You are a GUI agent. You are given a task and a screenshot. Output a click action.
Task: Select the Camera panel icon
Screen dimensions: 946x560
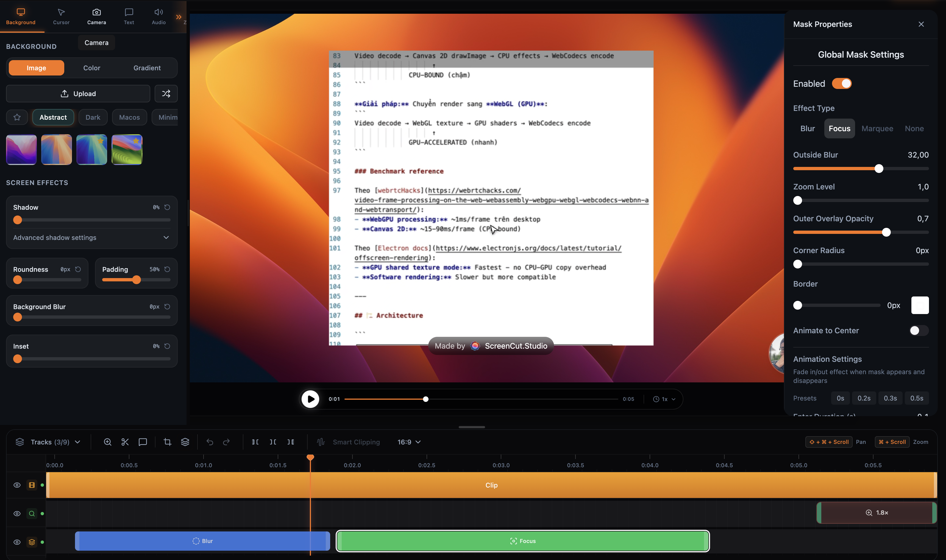coord(97,16)
